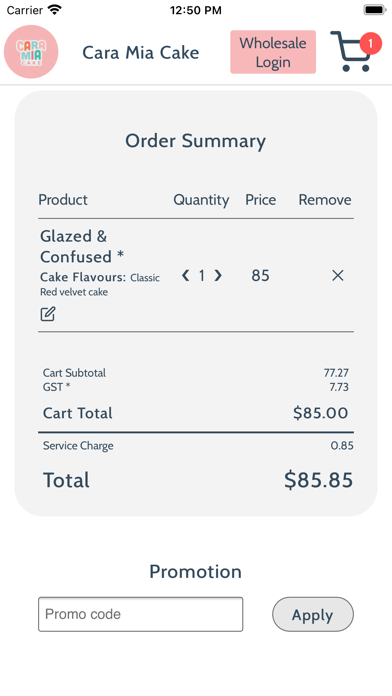
Task: Tap the Cara Mia Cake logo
Action: coord(31,51)
